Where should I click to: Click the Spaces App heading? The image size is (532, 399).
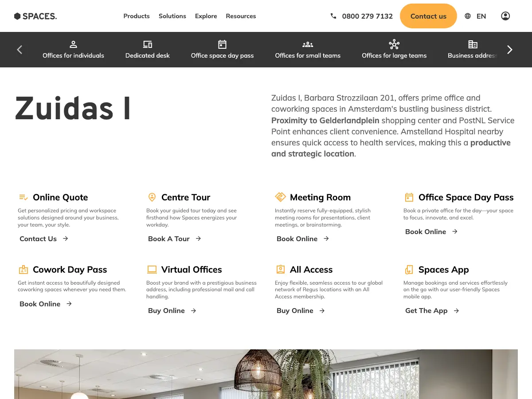click(443, 270)
